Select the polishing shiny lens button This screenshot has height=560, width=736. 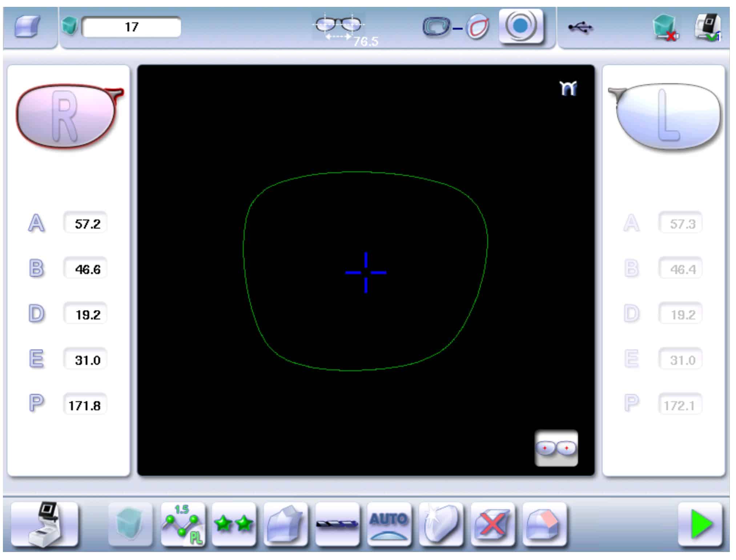point(441,524)
